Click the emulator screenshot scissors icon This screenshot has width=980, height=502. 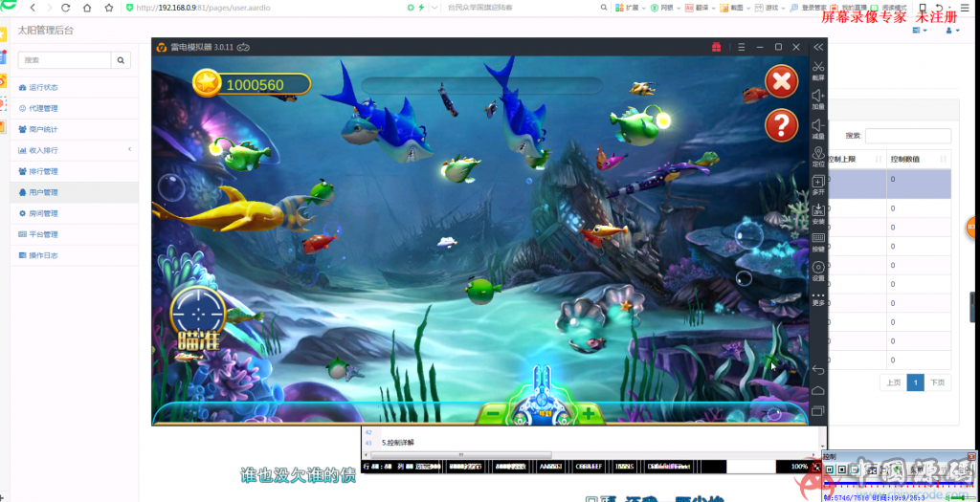pos(818,67)
